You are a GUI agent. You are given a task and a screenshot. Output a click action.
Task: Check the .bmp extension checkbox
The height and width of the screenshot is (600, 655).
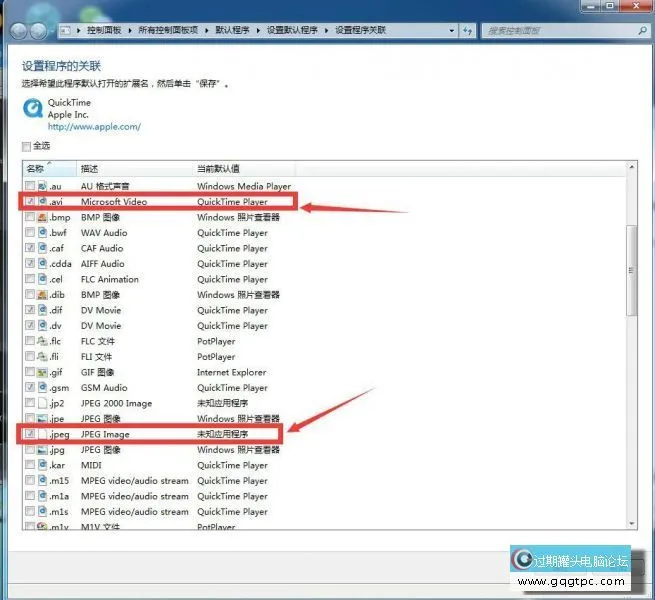click(30, 217)
